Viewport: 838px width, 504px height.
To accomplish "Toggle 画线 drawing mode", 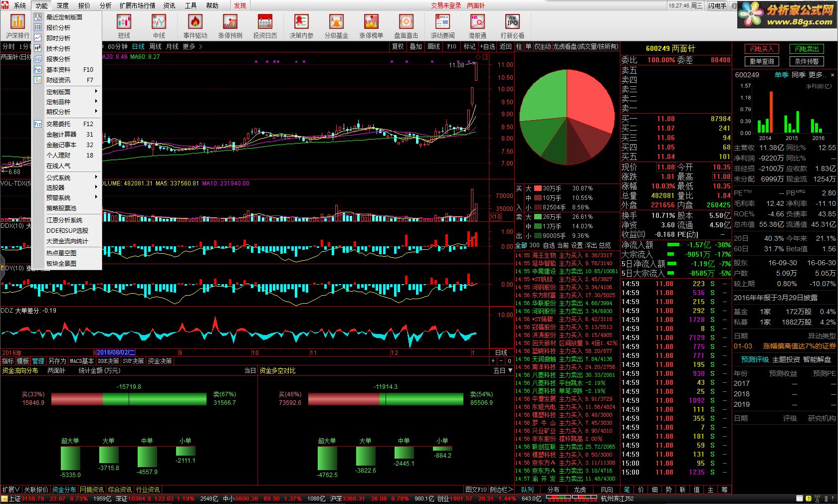I will pyautogui.click(x=433, y=46).
